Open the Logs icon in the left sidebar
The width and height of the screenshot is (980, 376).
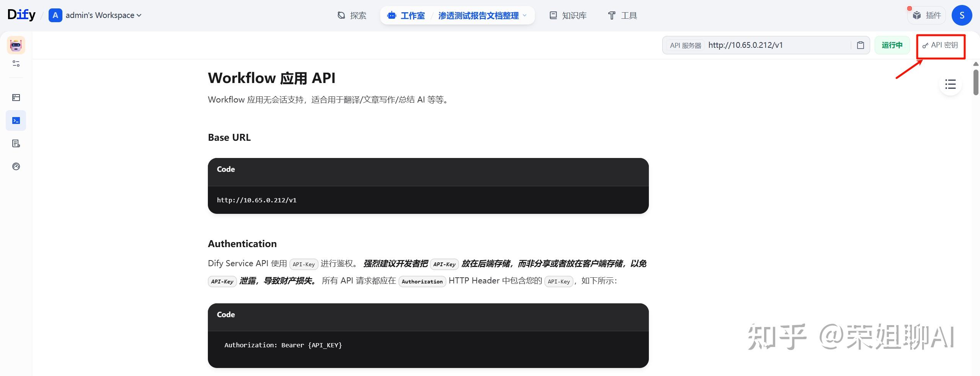coord(16,143)
